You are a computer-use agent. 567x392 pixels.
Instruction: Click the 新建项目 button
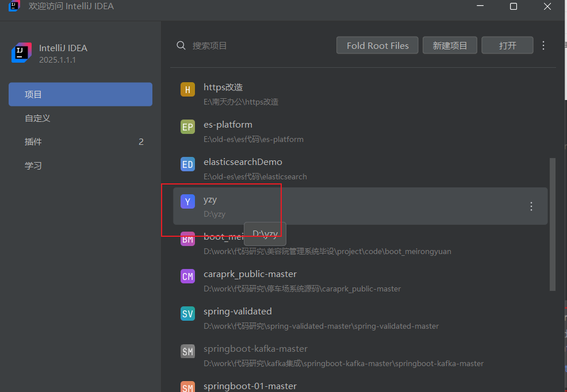click(x=450, y=45)
